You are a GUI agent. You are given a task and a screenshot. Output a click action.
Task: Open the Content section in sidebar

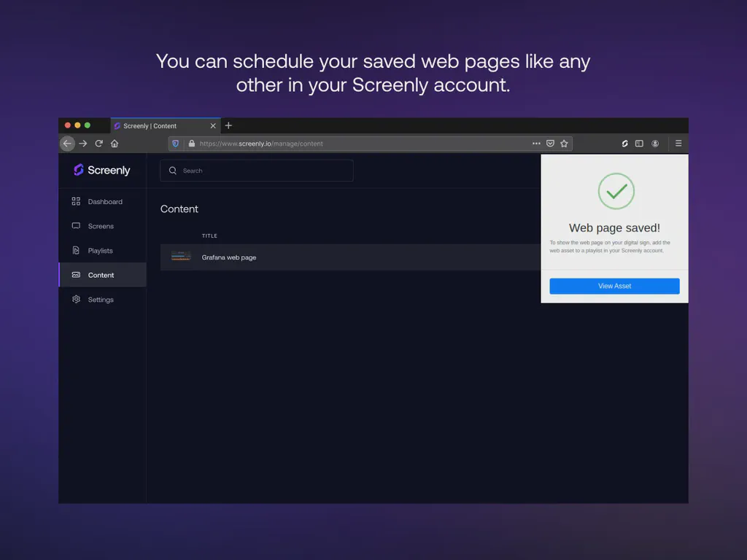(x=101, y=275)
